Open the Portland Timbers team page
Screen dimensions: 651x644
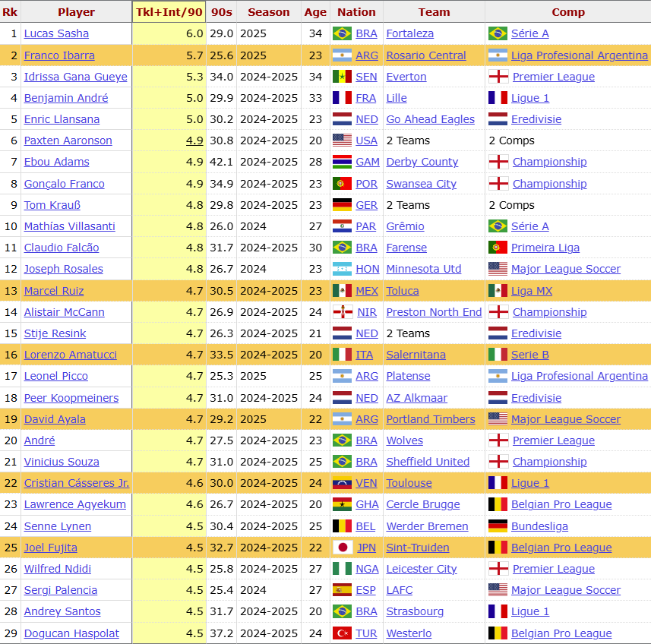431,419
